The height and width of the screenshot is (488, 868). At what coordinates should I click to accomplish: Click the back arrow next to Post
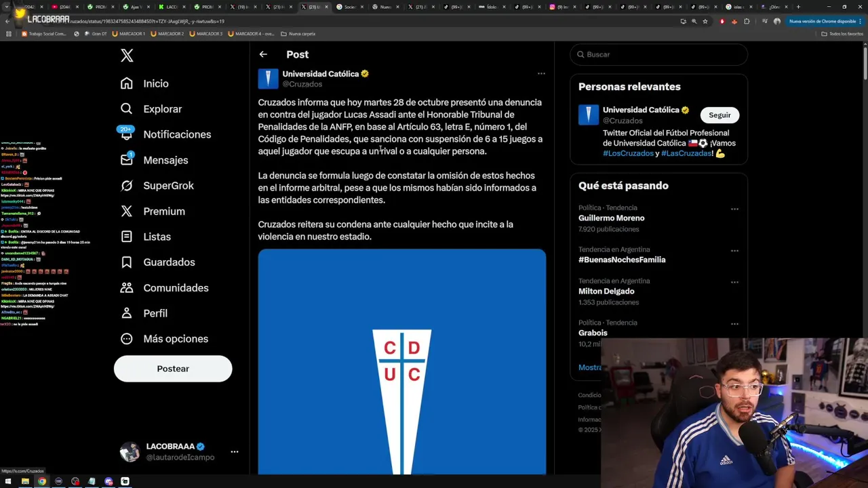coord(263,54)
